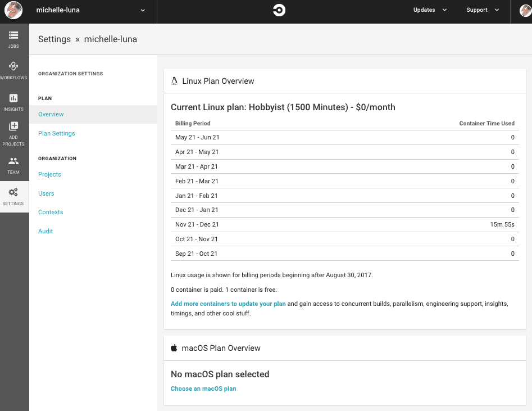The image size is (532, 411).
Task: Open the Audit log page
Action: click(46, 231)
